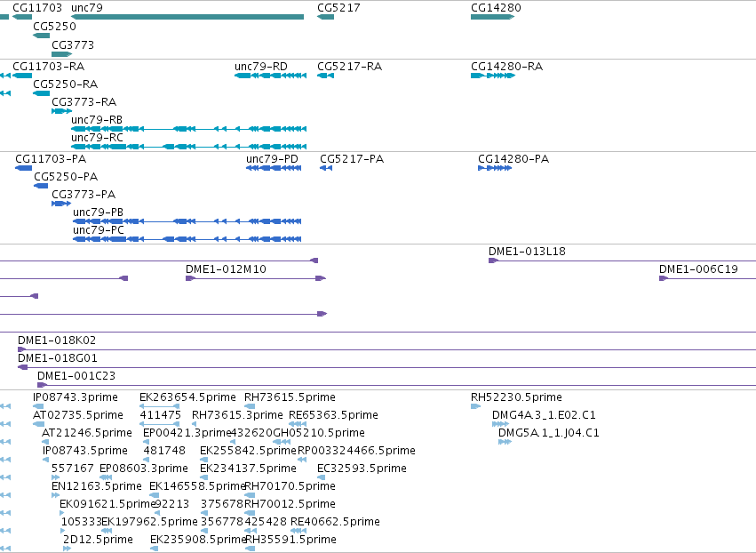Select the 425428 feature label
Image resolution: width=756 pixels, height=553 pixels.
266,522
